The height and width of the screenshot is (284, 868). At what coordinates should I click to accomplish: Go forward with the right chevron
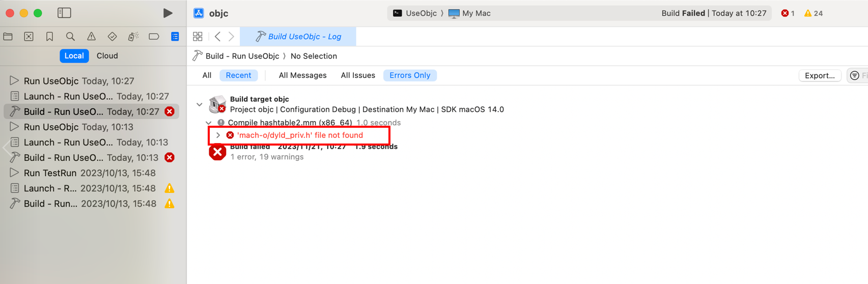click(x=232, y=36)
